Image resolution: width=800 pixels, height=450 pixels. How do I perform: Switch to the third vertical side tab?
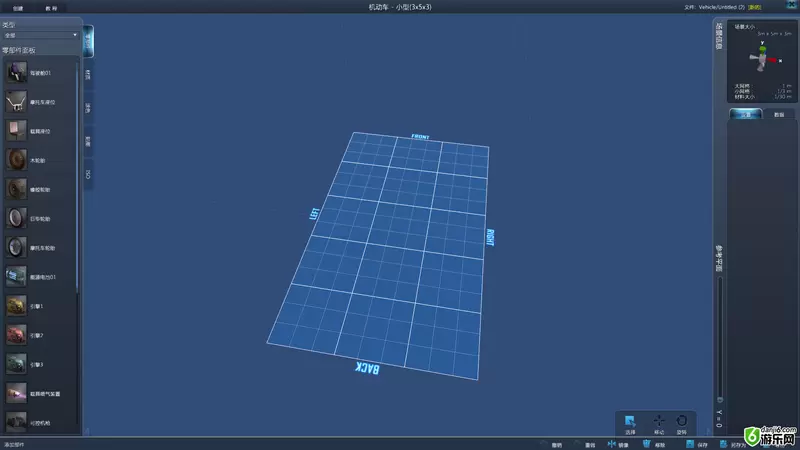point(88,108)
